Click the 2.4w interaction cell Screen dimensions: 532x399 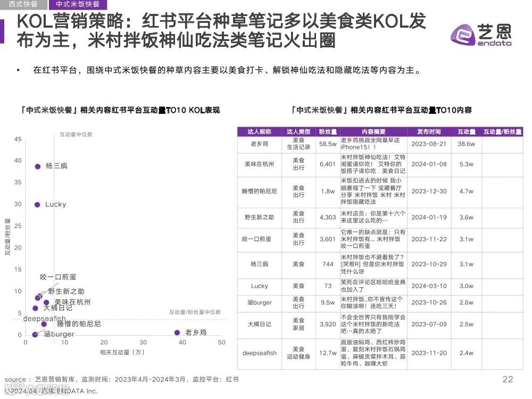(466, 353)
